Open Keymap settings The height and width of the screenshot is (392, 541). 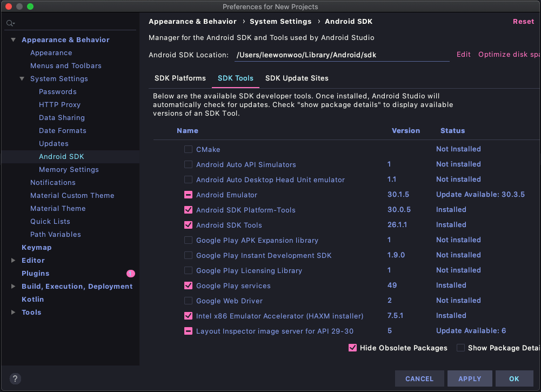pyautogui.click(x=37, y=248)
